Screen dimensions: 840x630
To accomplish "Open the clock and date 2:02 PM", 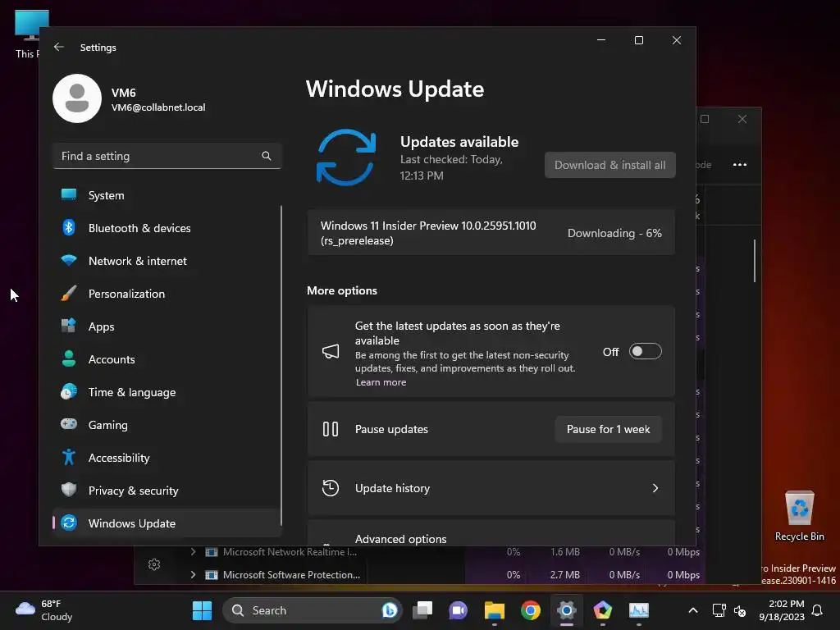I will 782,610.
